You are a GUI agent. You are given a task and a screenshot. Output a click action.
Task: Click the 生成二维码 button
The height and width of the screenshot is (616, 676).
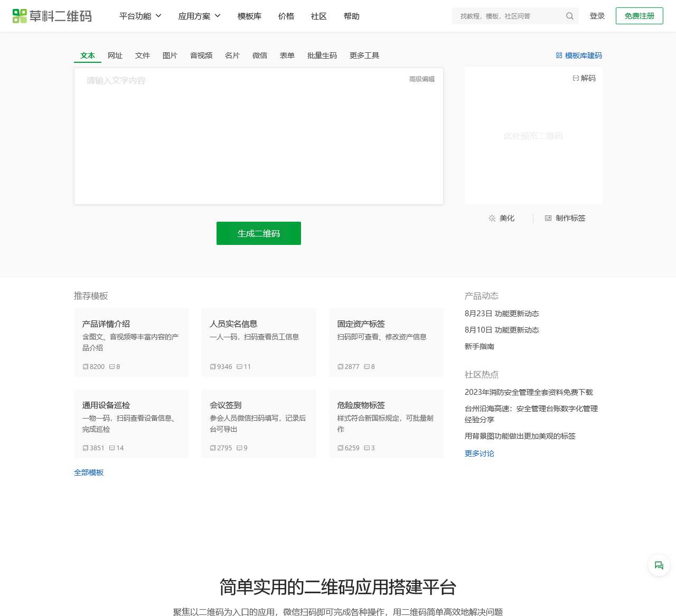[x=259, y=233]
